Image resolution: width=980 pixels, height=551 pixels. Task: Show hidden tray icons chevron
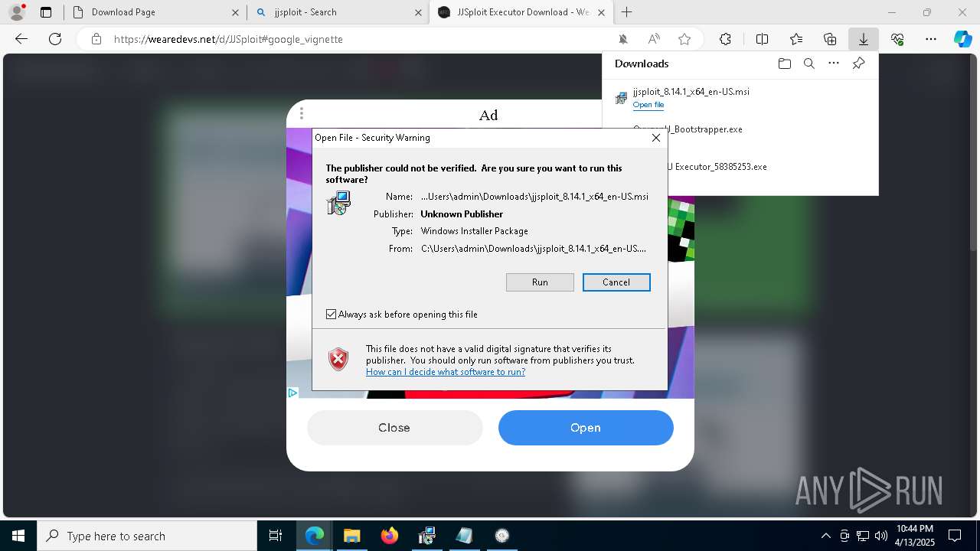click(825, 536)
